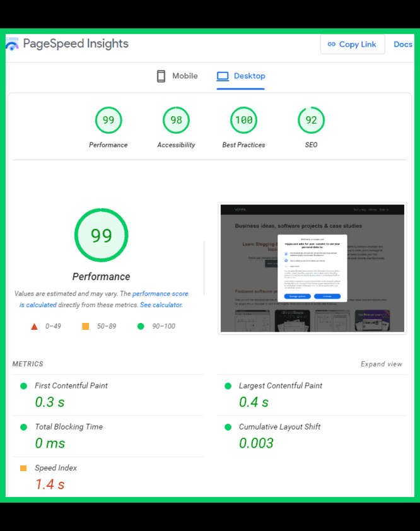
Task: Click the Copy Link button
Action: click(x=353, y=44)
